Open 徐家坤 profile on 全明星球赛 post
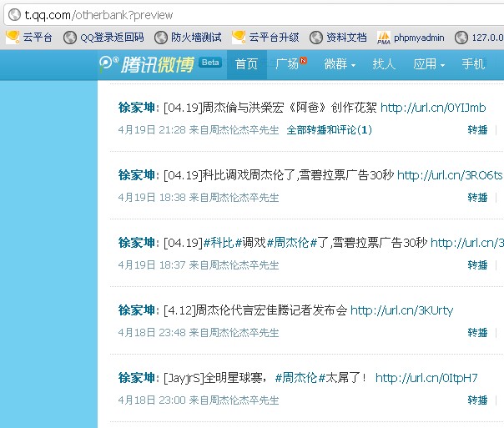This screenshot has width=504, height=428. (137, 378)
